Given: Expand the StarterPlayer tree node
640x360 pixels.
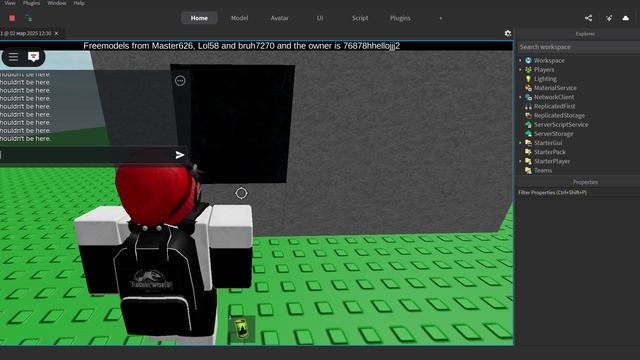Looking at the screenshot, I should (520, 161).
